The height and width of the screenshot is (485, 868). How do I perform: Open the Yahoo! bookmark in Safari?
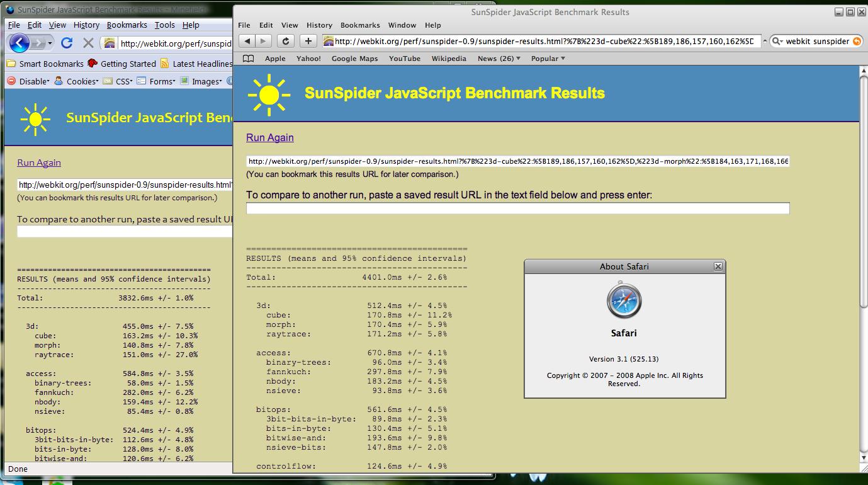tap(308, 59)
